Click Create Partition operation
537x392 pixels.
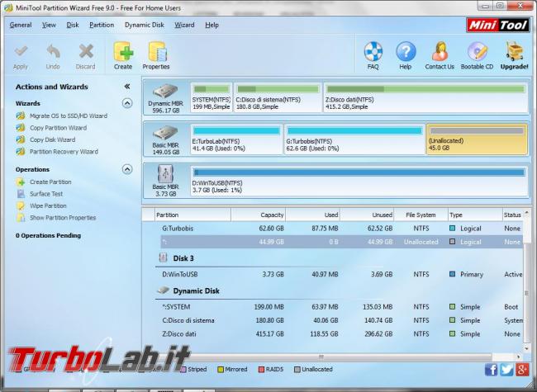pyautogui.click(x=44, y=182)
